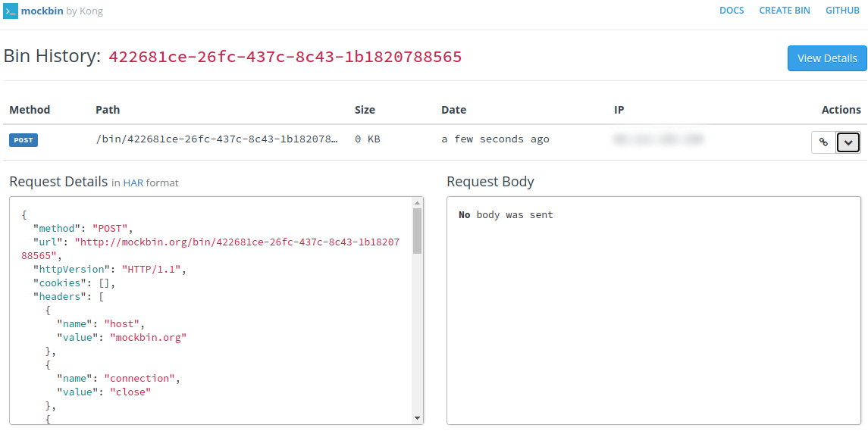Click the scroll-down arrow in Request Details

[x=418, y=418]
